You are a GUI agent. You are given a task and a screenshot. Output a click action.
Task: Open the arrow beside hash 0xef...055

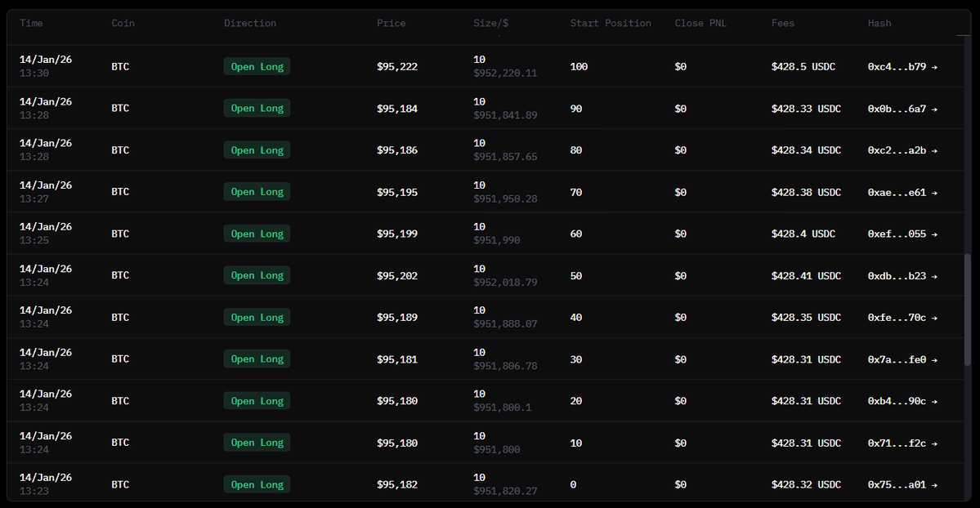tap(934, 234)
